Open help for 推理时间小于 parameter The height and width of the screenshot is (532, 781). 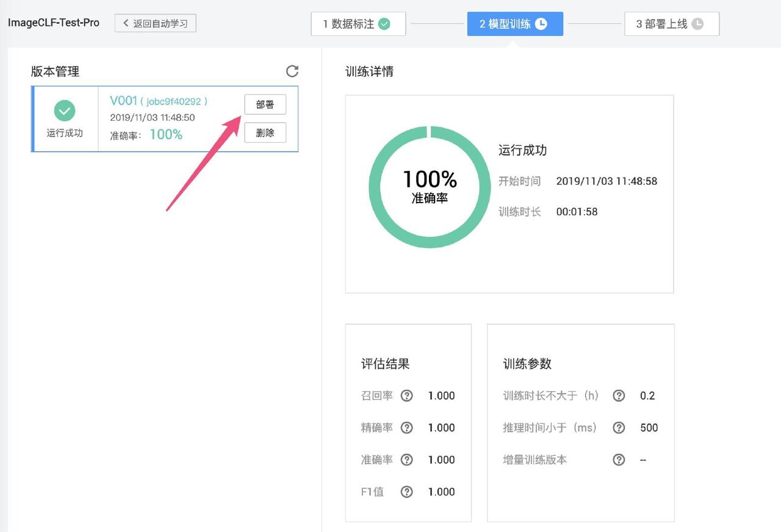(619, 428)
